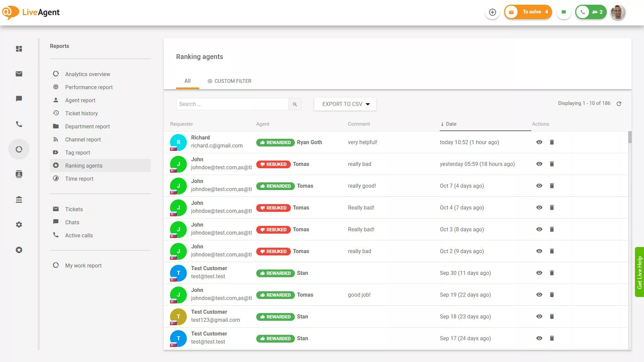The width and height of the screenshot is (644, 362).
Task: View details of Richard's rewarded ranking entry
Action: point(539,142)
